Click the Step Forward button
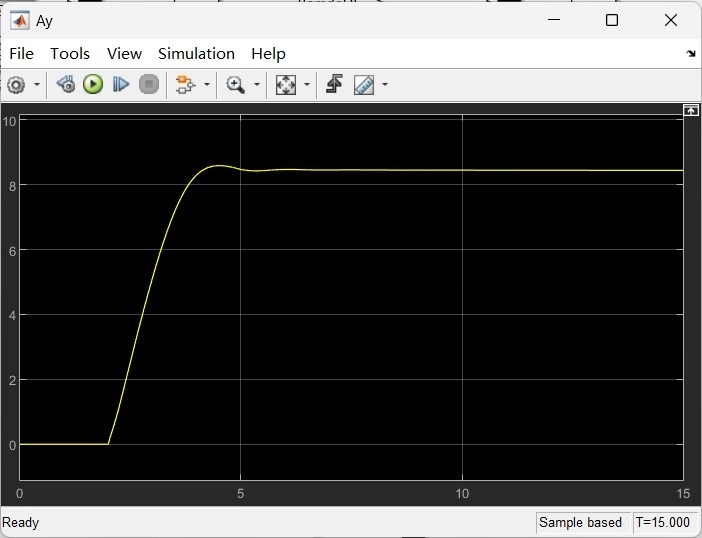 pyautogui.click(x=120, y=84)
